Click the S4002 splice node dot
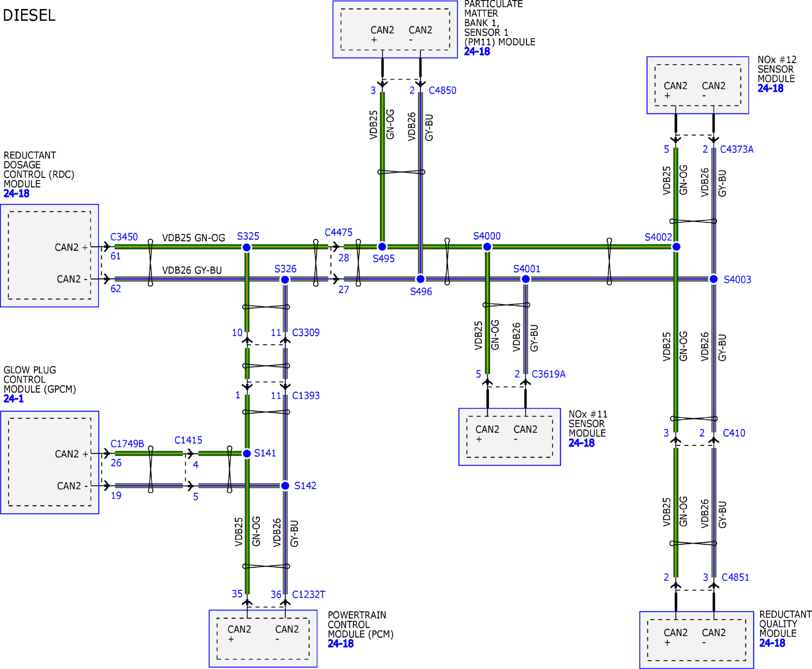Screen dimensions: 812x669 pos(676,247)
